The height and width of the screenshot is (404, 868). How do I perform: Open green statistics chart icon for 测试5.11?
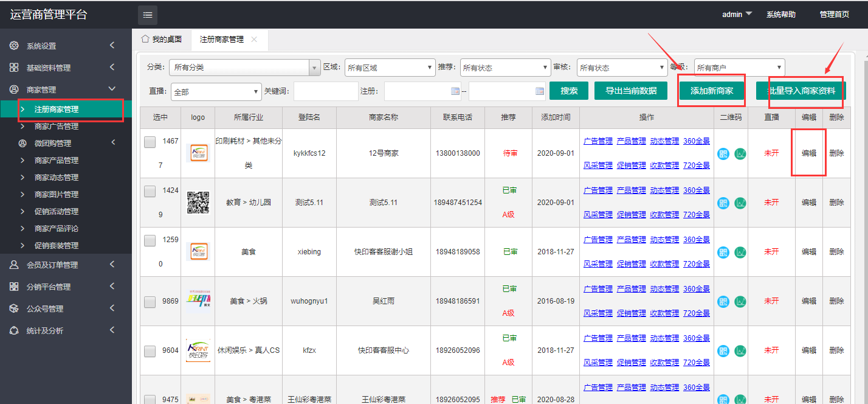[x=740, y=203]
